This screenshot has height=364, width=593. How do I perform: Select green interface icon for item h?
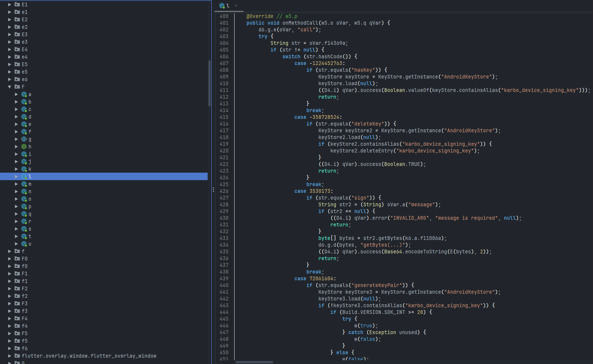point(24,146)
